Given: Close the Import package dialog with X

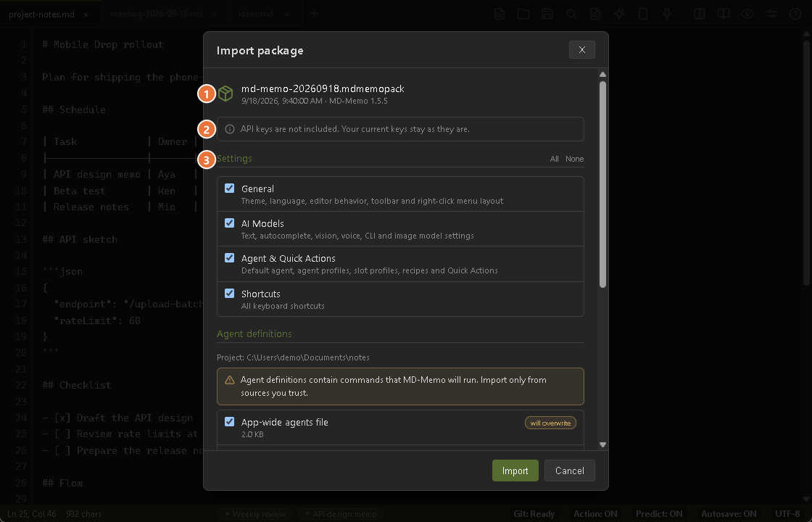Looking at the screenshot, I should tap(582, 50).
